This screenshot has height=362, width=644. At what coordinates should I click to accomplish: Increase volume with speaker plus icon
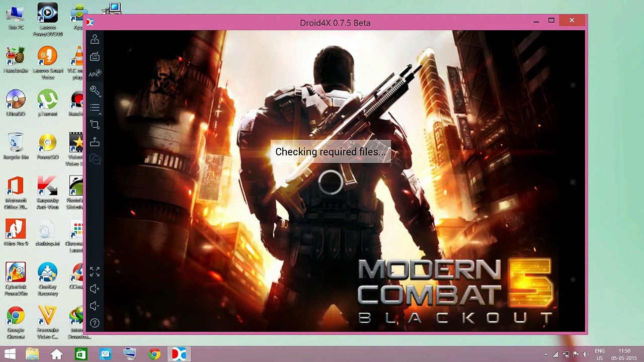point(95,289)
